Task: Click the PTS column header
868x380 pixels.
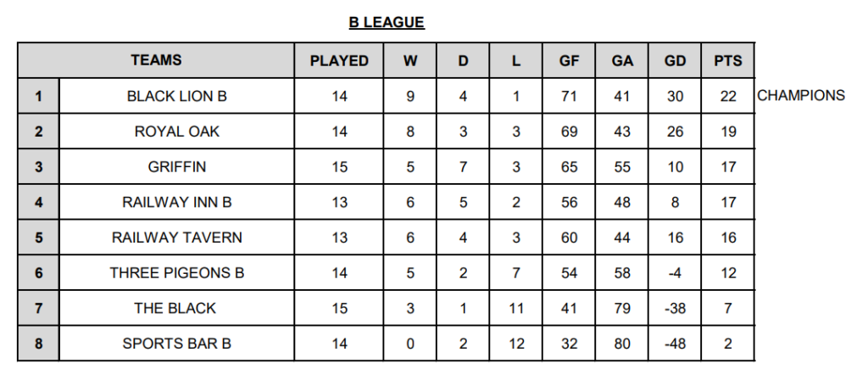Action: tap(728, 60)
